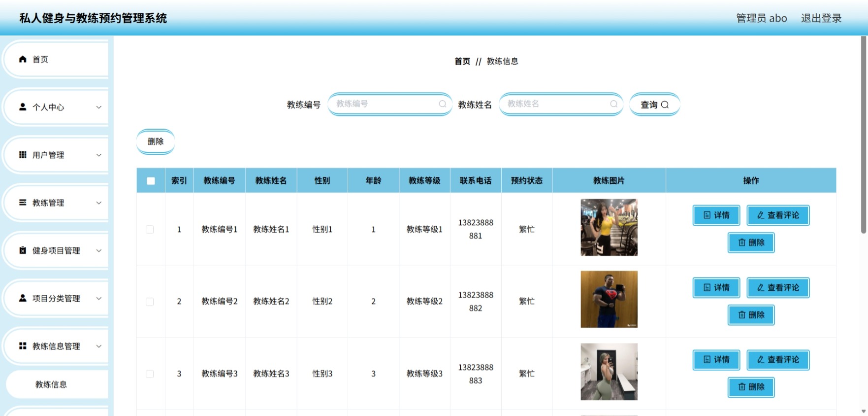Click the magnifier icon on 查询 button
Screen dimensions: 868x416
tap(665, 104)
